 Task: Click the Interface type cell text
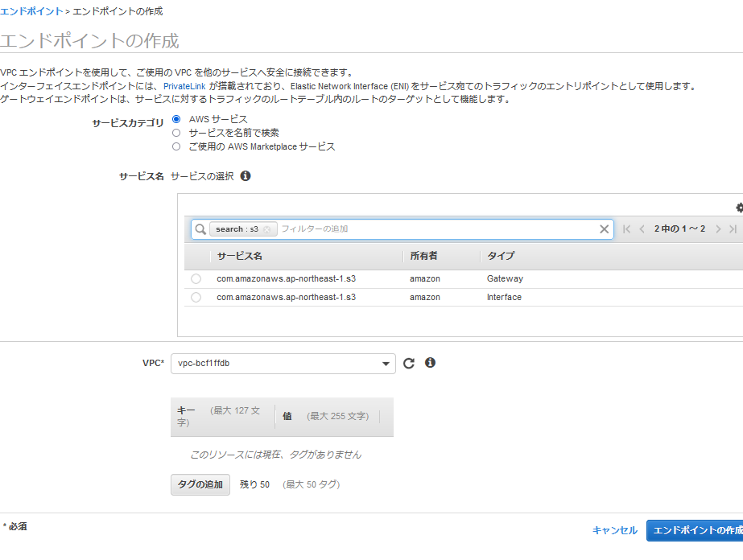click(x=504, y=297)
